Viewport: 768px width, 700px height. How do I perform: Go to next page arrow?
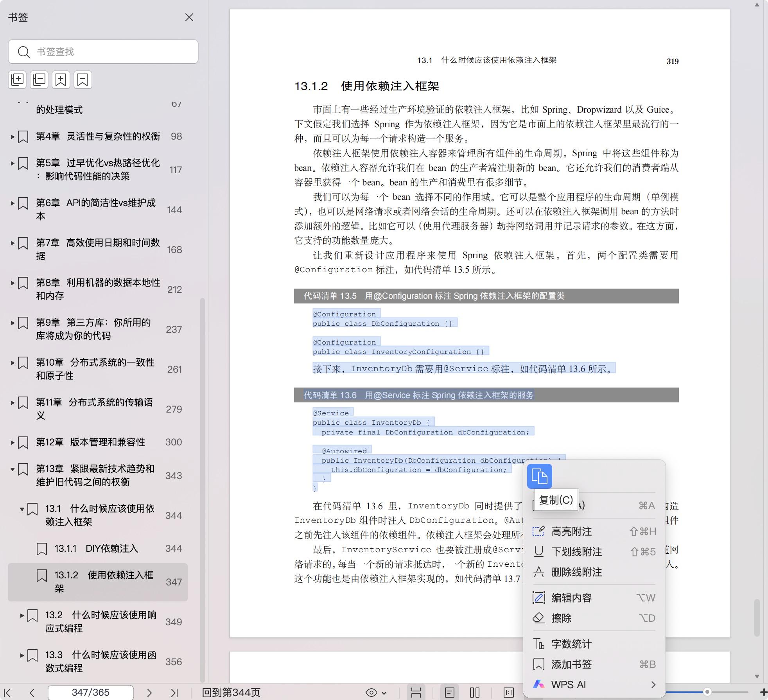(149, 693)
